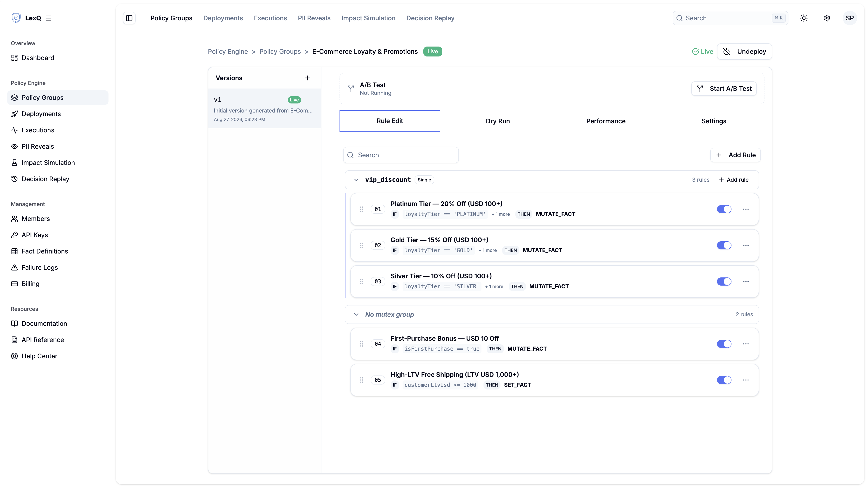Open the hamburger menu next to LexQ

pos(48,18)
